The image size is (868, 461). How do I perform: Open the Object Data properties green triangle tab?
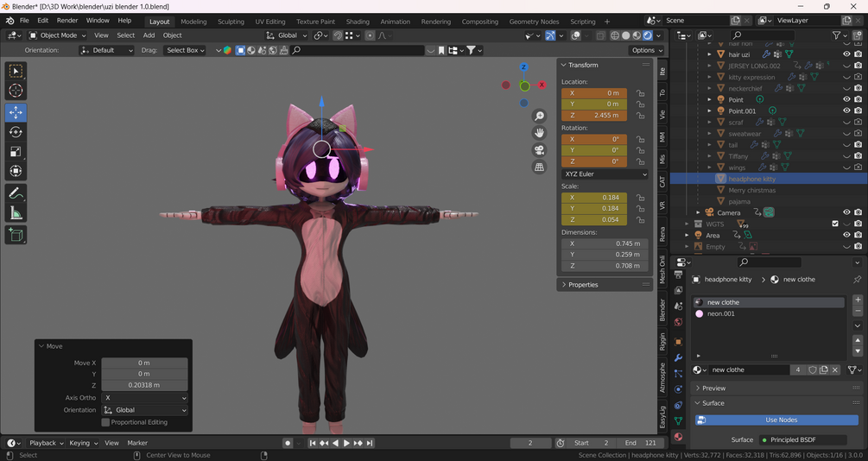678,421
